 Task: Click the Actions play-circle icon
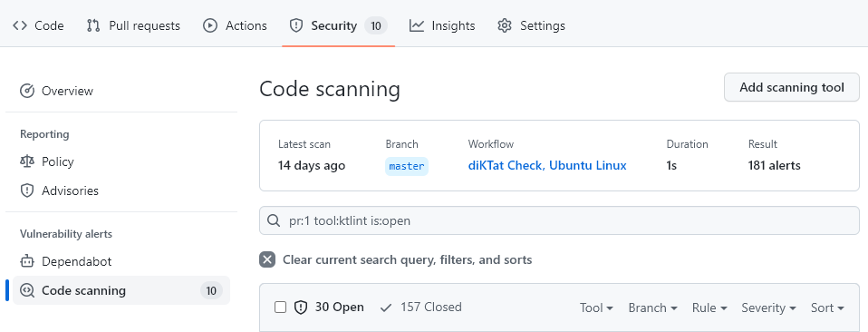[x=210, y=25]
